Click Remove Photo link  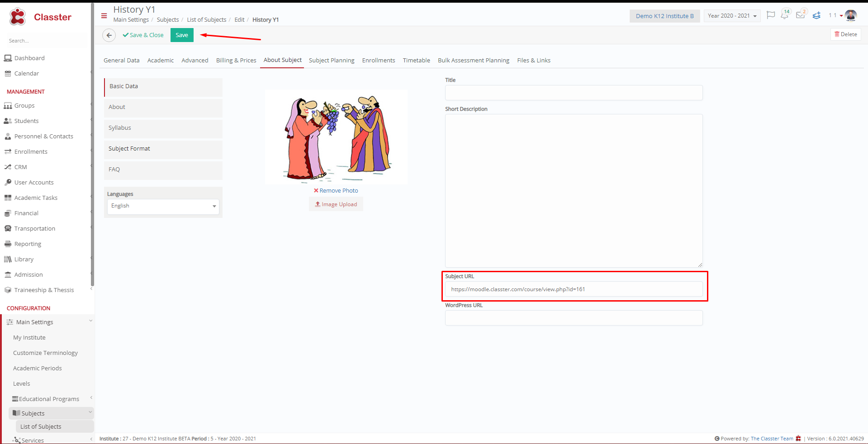[336, 191]
